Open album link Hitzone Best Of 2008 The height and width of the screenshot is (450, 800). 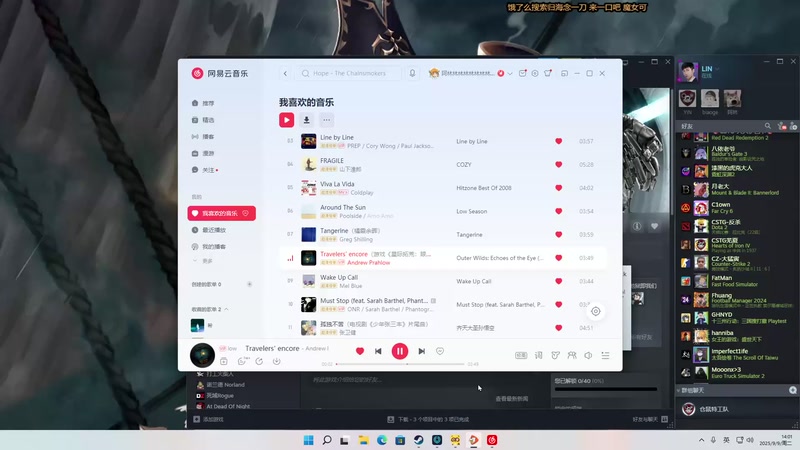484,188
